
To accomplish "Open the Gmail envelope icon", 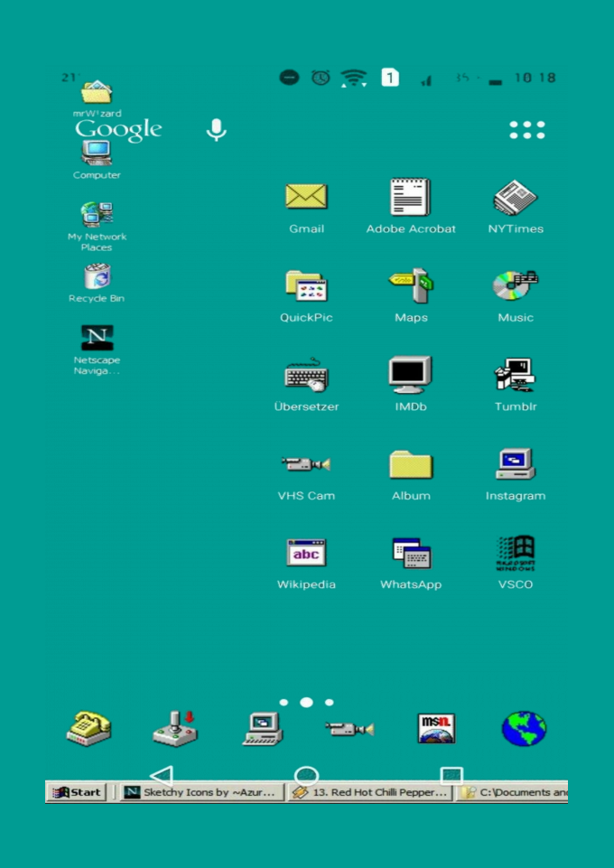I will 306,197.
